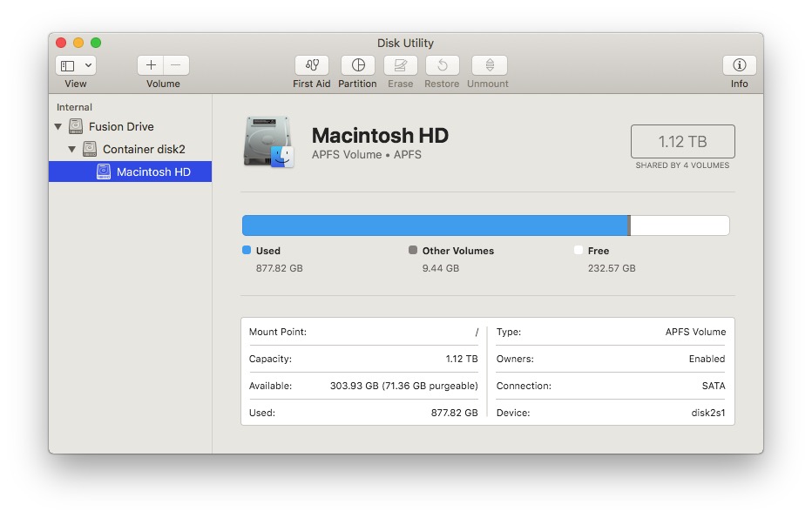
Task: Click the Container disk2 disk icon
Action: (90, 149)
